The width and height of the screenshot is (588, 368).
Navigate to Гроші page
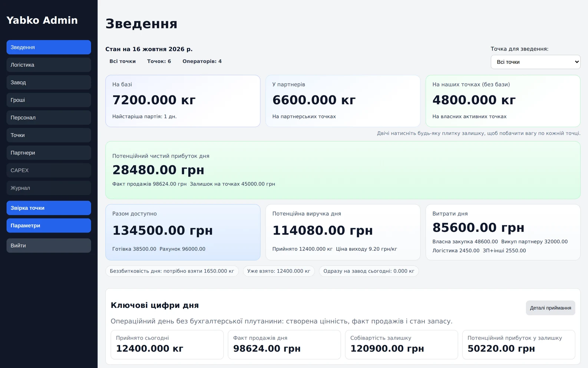(x=49, y=100)
